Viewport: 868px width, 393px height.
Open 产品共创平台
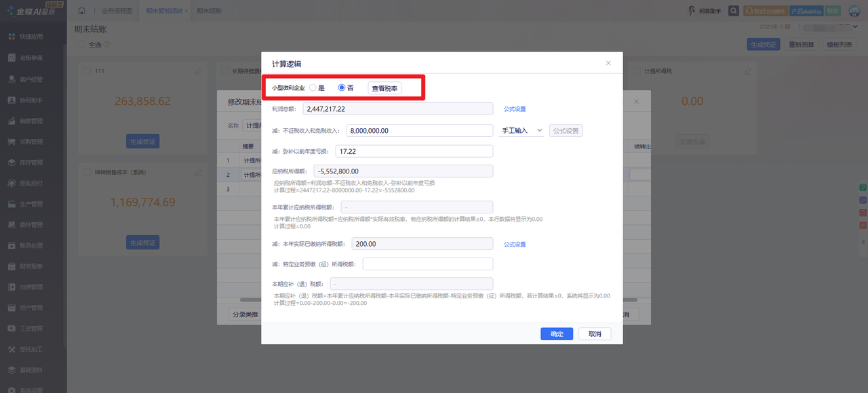[806, 11]
